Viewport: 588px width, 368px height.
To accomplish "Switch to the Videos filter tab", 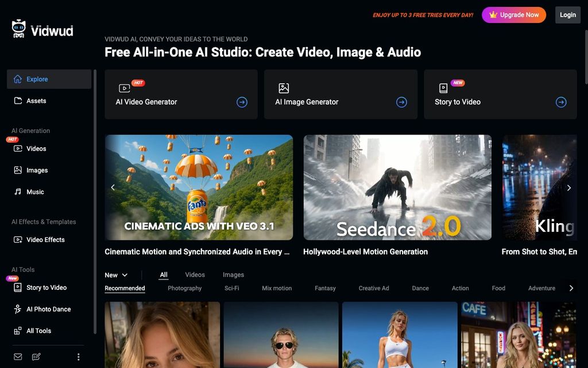I will [x=195, y=275].
